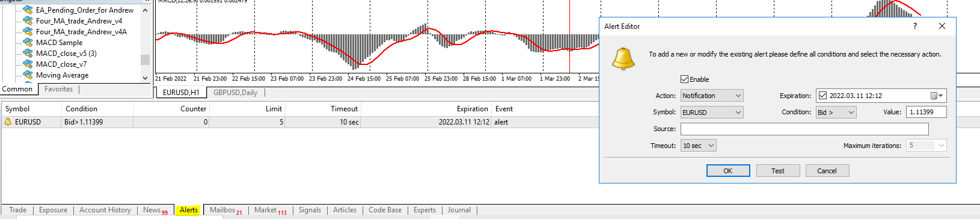This screenshot has width=980, height=219.
Task: Click Test button in Alert Editor
Action: tap(778, 171)
